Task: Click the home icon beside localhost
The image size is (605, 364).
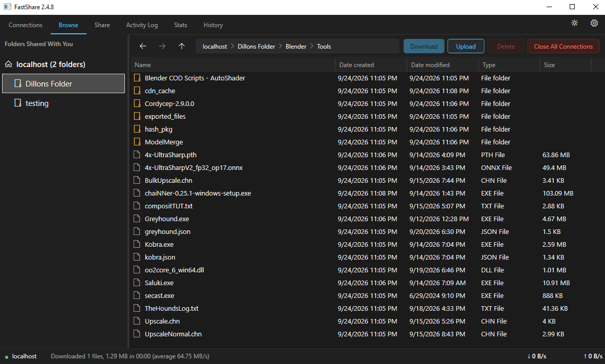Action: pyautogui.click(x=9, y=64)
